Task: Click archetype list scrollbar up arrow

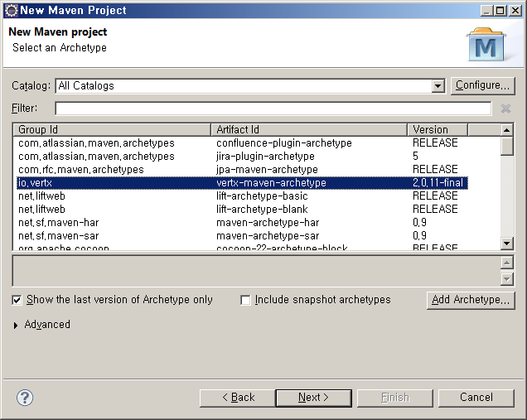Action: [x=507, y=130]
